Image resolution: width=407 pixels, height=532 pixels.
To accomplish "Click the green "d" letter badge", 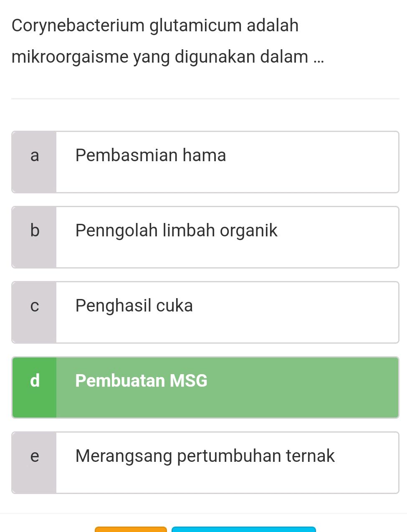I will click(x=35, y=381).
